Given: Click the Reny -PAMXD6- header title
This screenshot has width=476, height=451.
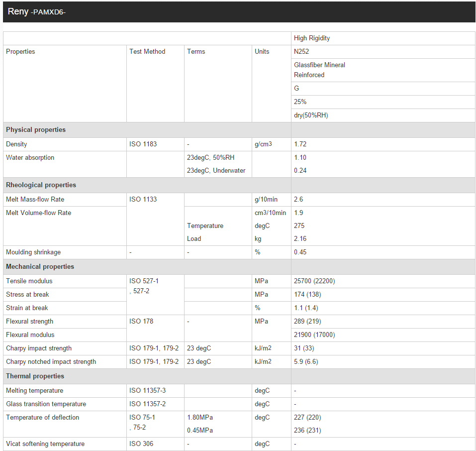Looking at the screenshot, I should click(x=36, y=11).
